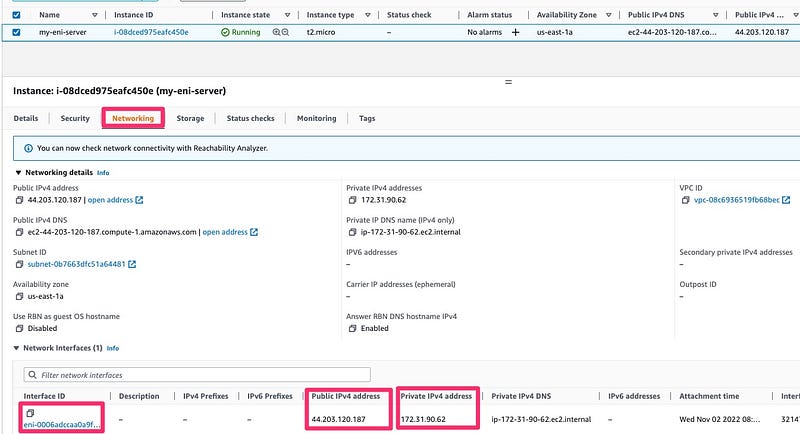
Task: Zoom out icon next to Running state
Action: (285, 32)
